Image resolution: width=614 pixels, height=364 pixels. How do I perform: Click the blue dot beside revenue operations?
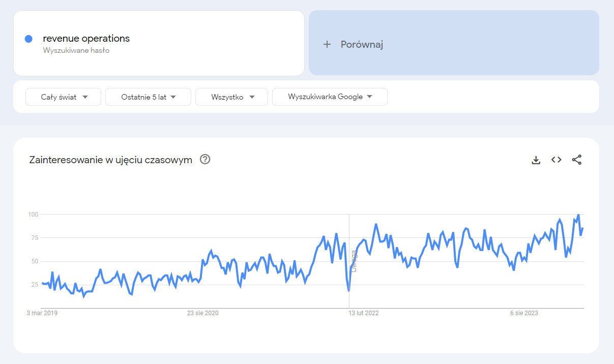coord(28,39)
